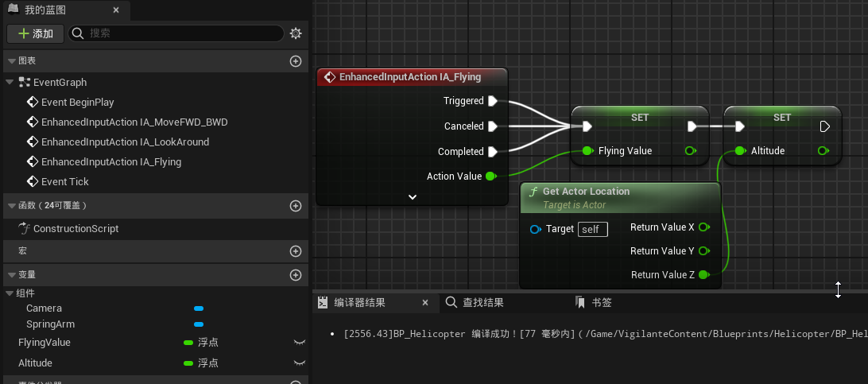Select the Flying Value SET node title

(x=640, y=118)
